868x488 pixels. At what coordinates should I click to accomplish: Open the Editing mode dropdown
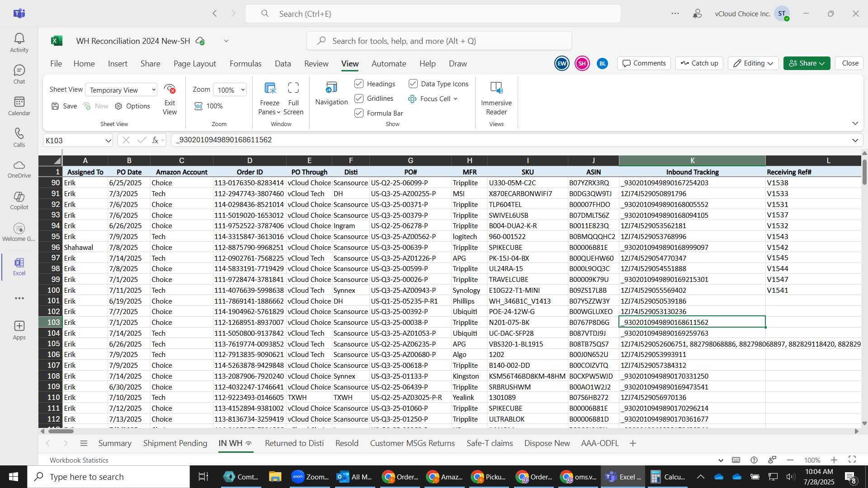pos(753,63)
